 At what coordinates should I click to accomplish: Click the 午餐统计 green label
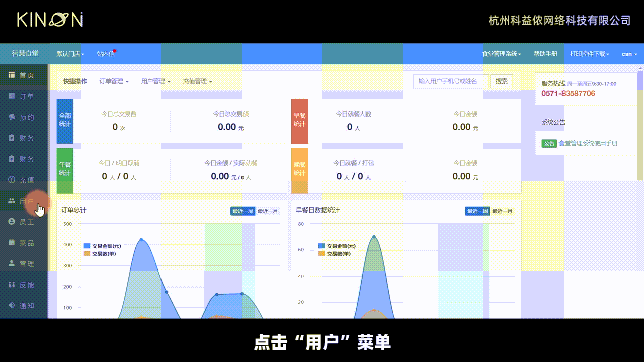tap(65, 170)
